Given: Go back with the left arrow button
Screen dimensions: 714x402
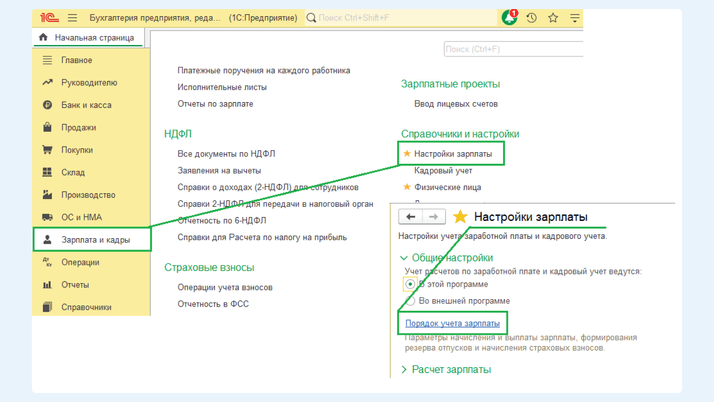Looking at the screenshot, I should [410, 217].
